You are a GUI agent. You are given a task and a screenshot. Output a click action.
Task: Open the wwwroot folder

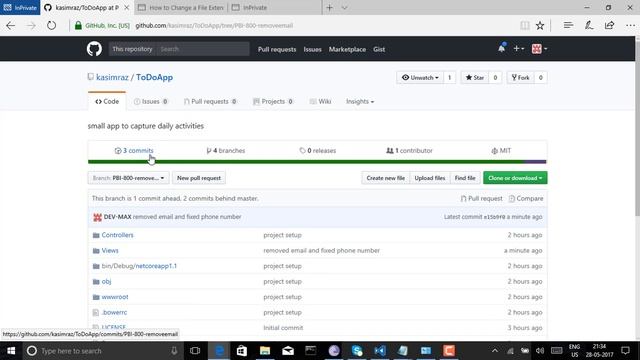coord(115,297)
